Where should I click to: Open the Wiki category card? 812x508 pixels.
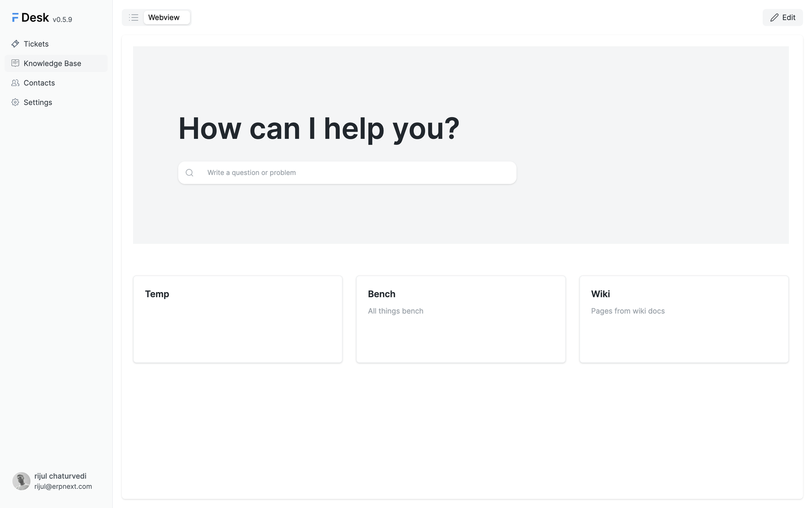coord(684,319)
